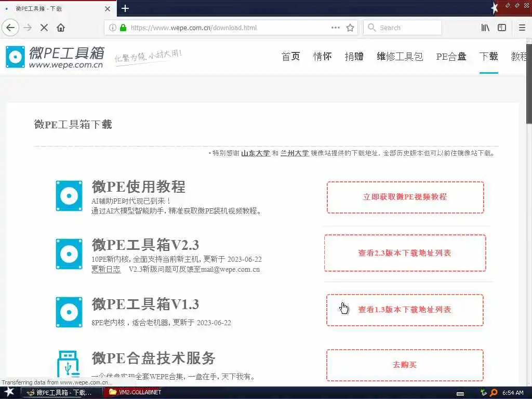Open the PE合盘 navigation item
This screenshot has width=532, height=399.
[451, 56]
